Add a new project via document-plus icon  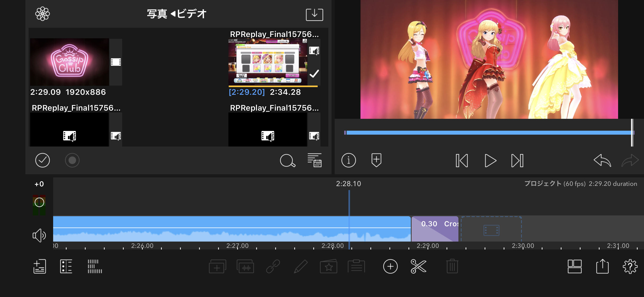click(x=40, y=266)
